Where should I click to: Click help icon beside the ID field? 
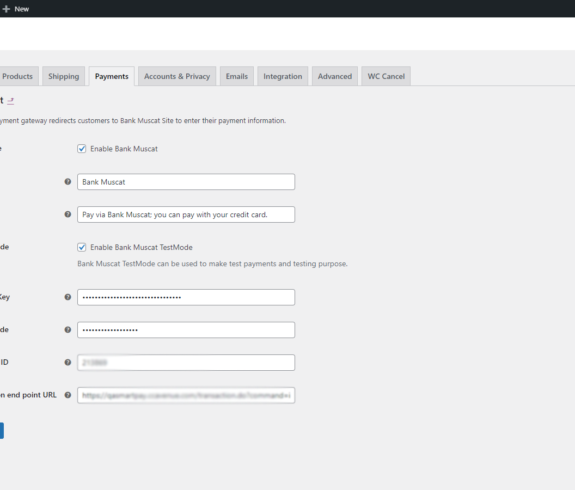68,362
